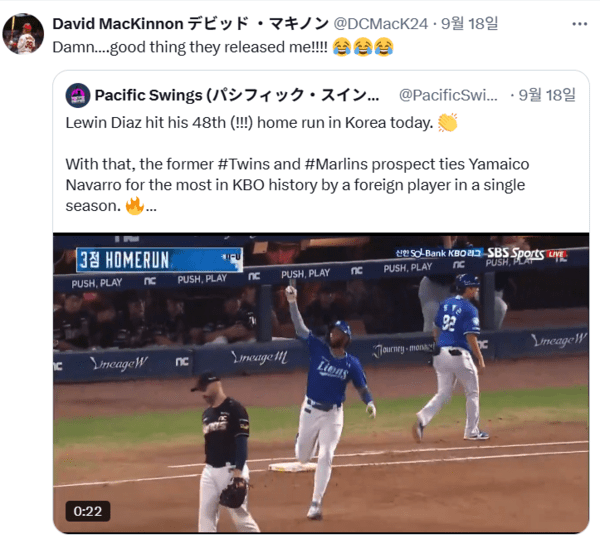Play the Lewin Diaz home run video
600x544 pixels.
(x=321, y=383)
